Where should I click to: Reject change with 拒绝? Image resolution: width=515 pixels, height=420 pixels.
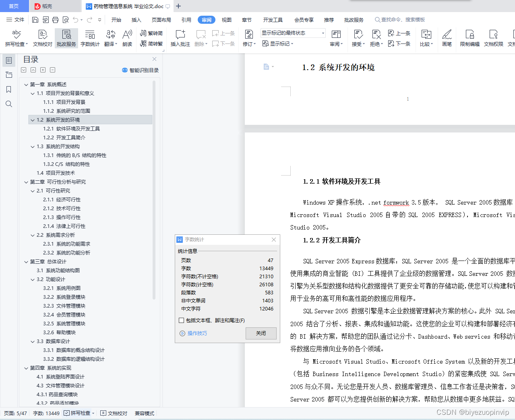point(376,38)
